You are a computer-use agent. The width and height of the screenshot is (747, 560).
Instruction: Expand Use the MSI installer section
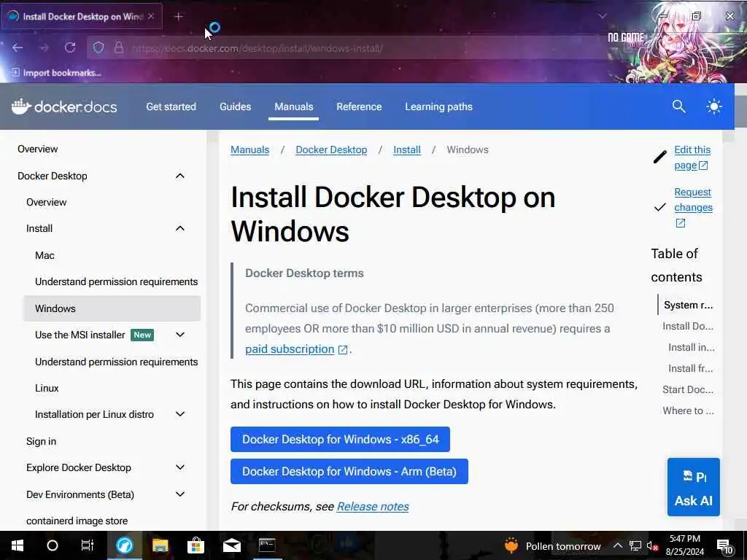[180, 335]
